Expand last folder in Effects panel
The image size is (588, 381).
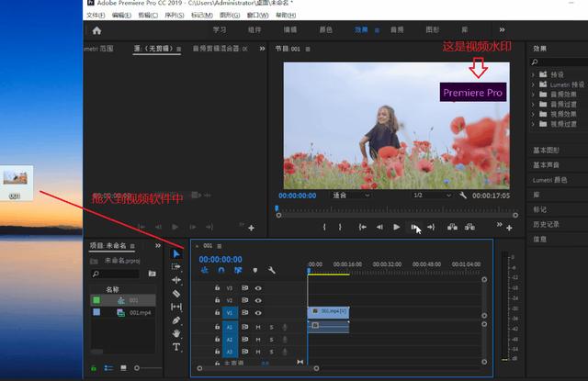click(x=533, y=124)
